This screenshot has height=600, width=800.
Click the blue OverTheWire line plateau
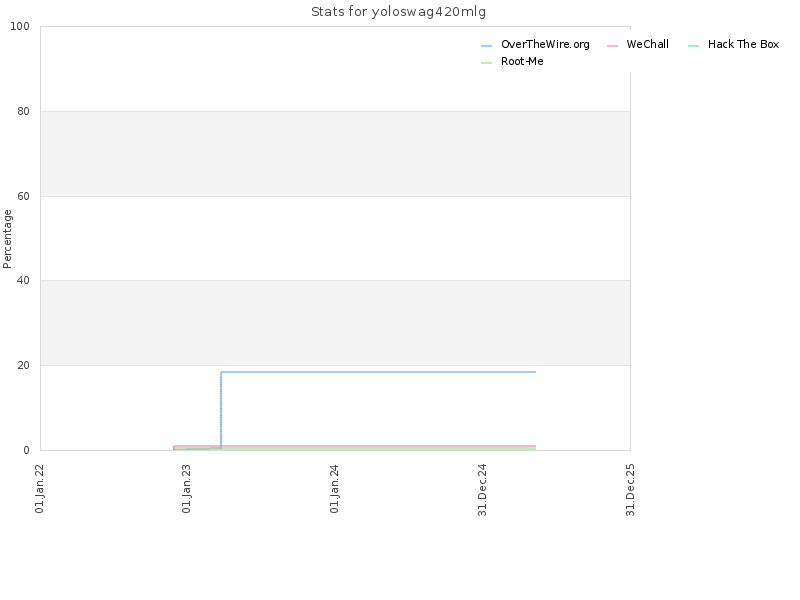click(x=378, y=372)
